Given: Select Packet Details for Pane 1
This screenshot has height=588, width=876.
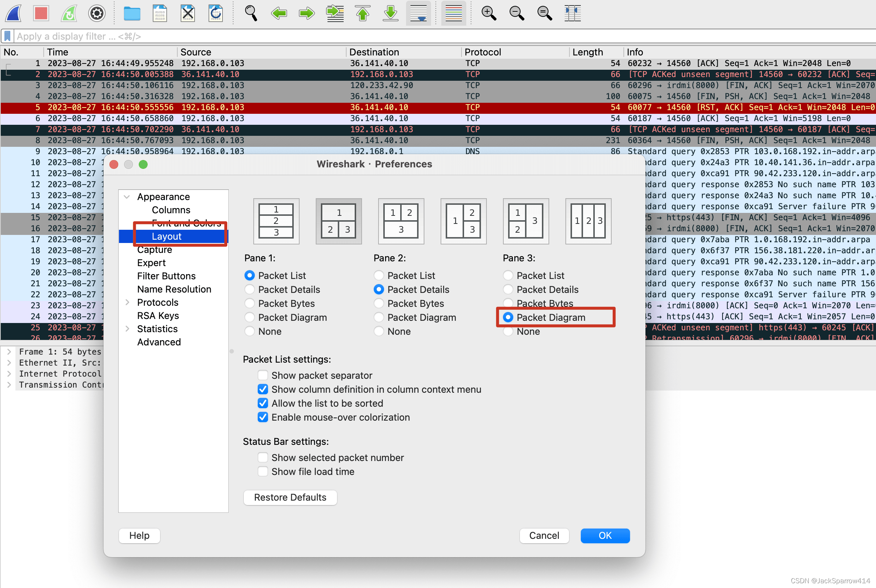Looking at the screenshot, I should coord(249,290).
